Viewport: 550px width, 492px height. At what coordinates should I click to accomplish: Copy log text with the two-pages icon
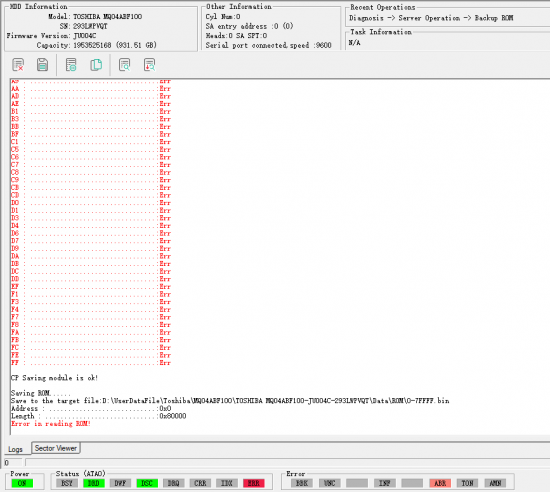(96, 65)
